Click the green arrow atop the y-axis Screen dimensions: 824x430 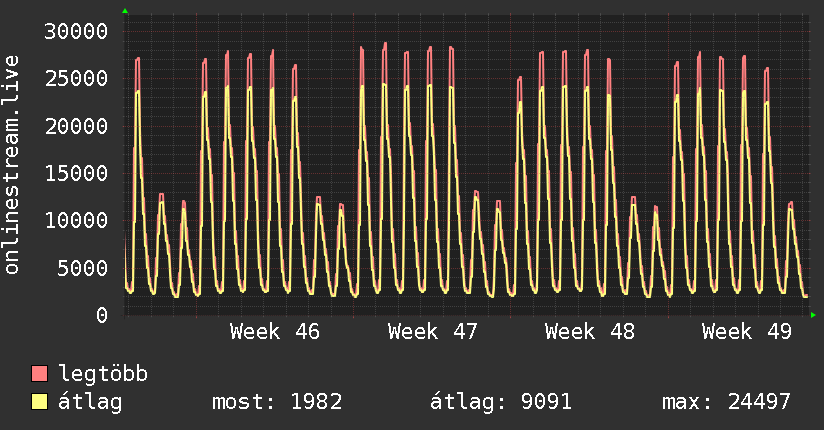click(x=125, y=11)
